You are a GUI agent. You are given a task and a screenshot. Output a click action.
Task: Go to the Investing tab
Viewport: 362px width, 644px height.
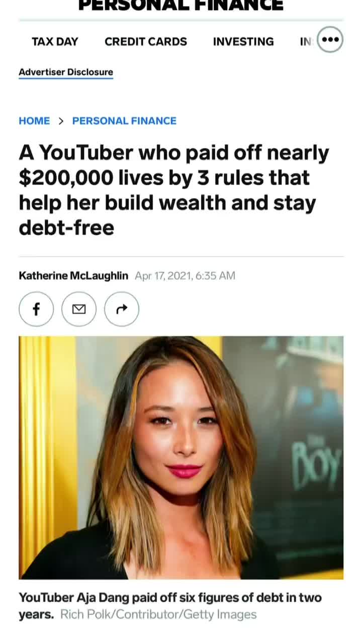click(243, 42)
